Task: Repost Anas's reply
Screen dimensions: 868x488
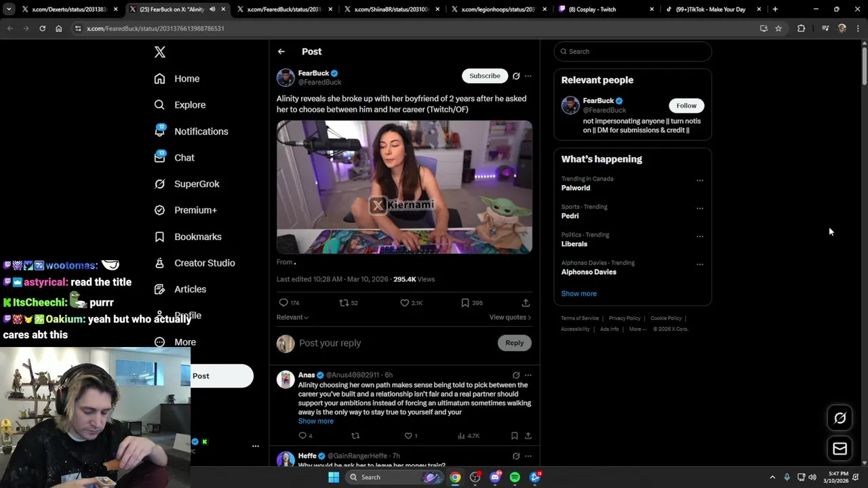Action: coord(355,436)
